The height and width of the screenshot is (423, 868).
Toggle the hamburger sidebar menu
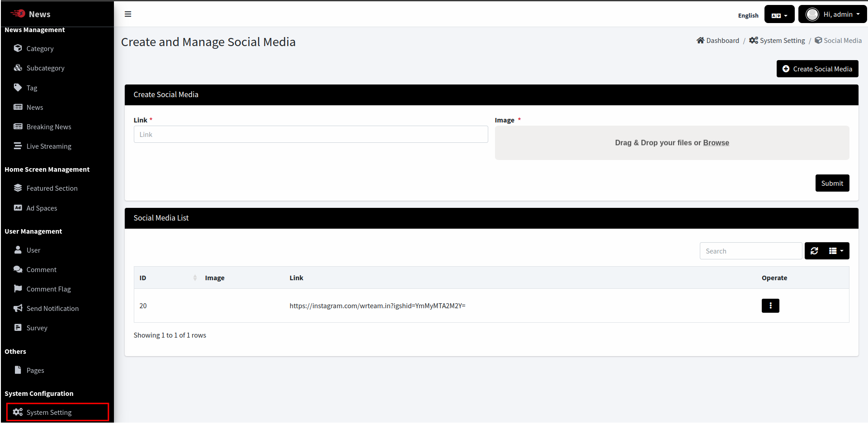click(x=128, y=14)
